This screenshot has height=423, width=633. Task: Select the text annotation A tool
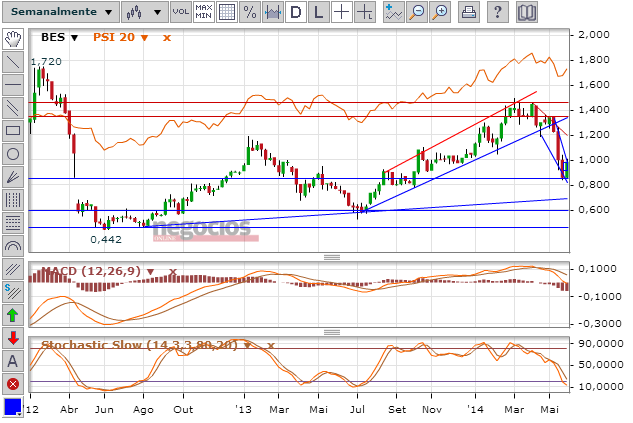coord(13,361)
